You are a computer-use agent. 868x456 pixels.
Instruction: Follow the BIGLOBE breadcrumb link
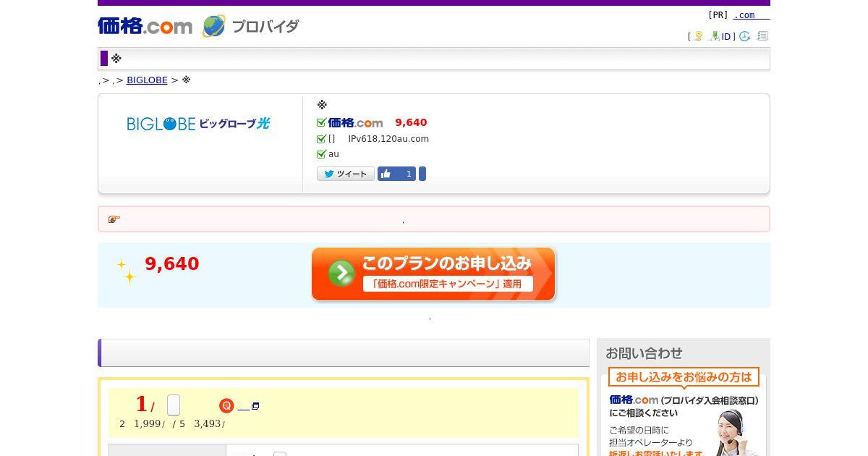(x=147, y=80)
